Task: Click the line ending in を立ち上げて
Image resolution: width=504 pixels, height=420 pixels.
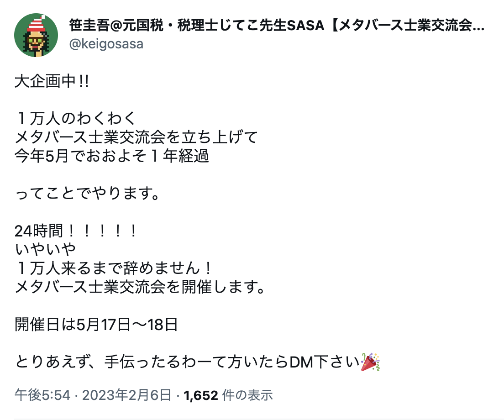Action: click(136, 136)
